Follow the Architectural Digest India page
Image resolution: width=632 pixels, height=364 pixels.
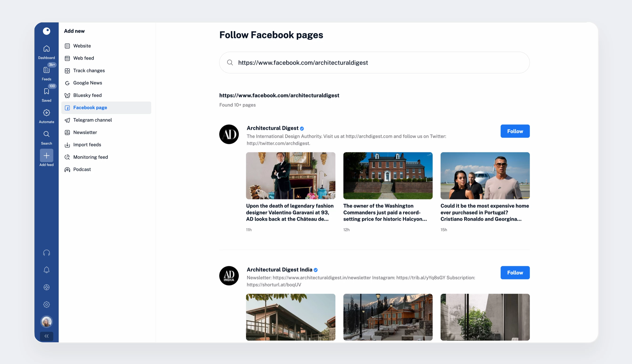pos(515,273)
